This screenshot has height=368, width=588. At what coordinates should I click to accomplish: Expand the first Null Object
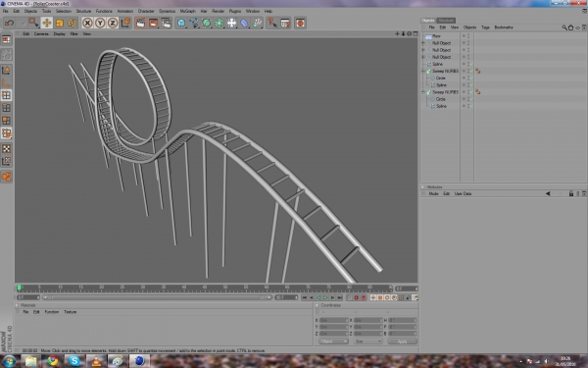[423, 43]
